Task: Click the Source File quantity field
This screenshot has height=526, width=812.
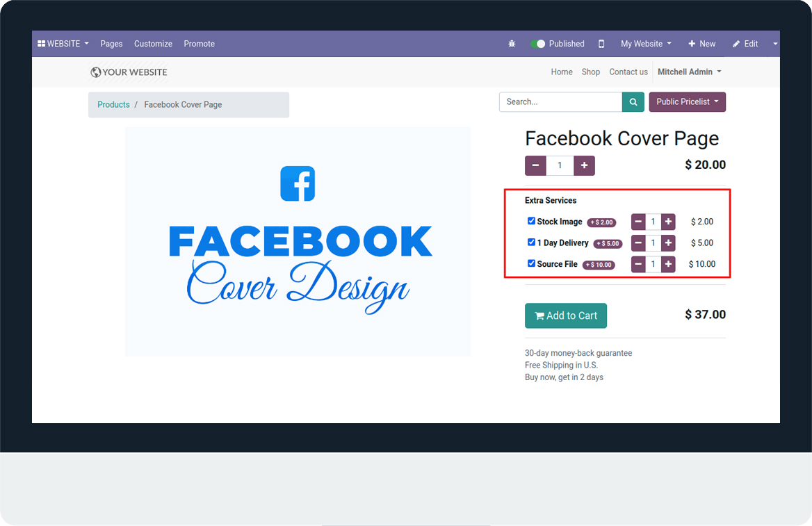Action: click(653, 264)
